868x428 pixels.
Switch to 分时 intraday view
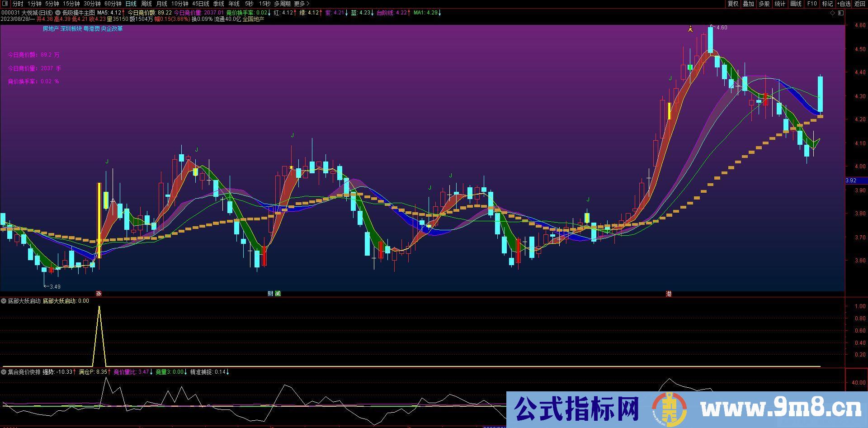tap(18, 4)
